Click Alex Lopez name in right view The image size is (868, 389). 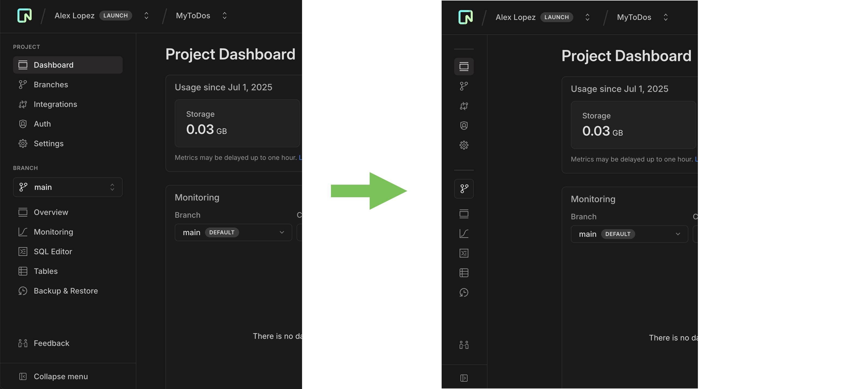pos(516,17)
